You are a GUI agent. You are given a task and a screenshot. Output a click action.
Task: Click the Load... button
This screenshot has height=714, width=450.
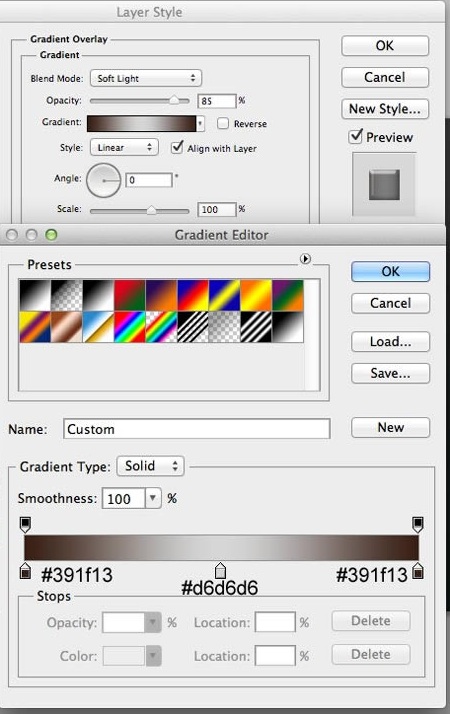(x=390, y=342)
